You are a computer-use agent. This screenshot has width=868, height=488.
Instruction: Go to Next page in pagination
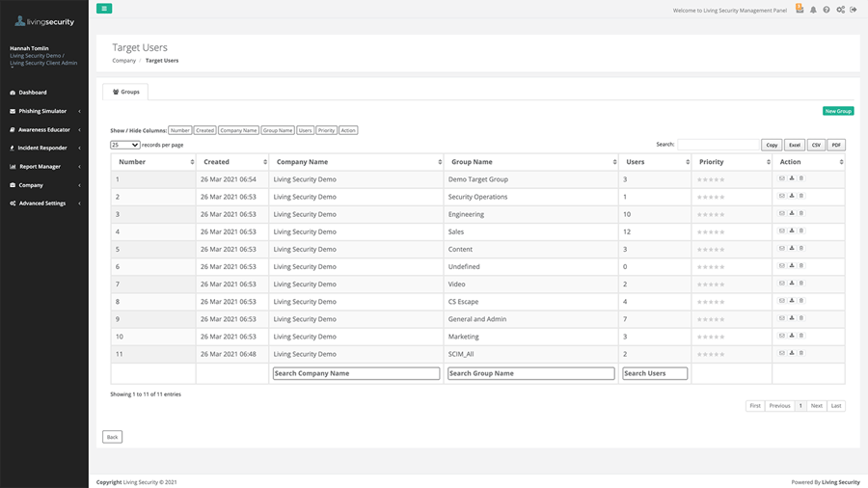817,406
